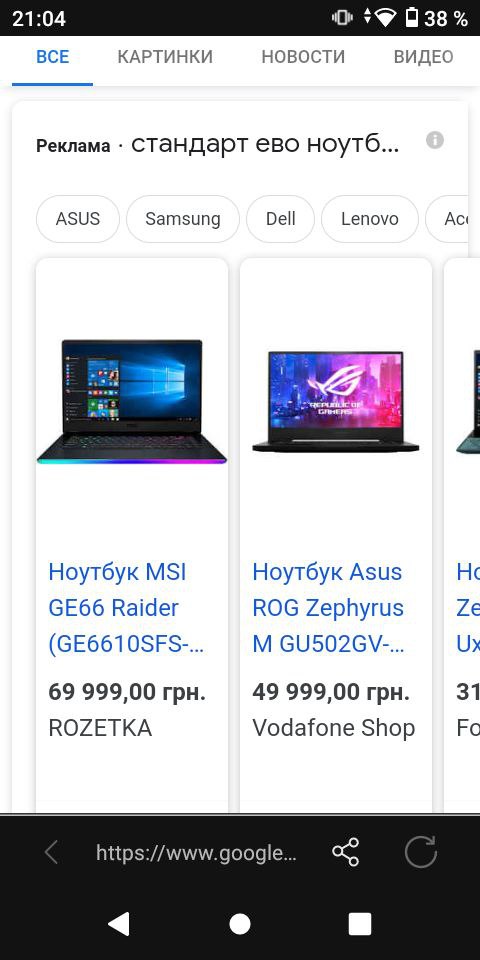Switch to КАРТИНКИ tab
This screenshot has width=480, height=960.
pos(165,57)
